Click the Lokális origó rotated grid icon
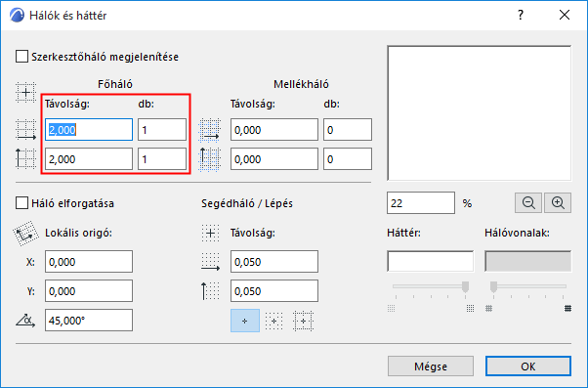This screenshot has height=388, width=588. point(25,233)
